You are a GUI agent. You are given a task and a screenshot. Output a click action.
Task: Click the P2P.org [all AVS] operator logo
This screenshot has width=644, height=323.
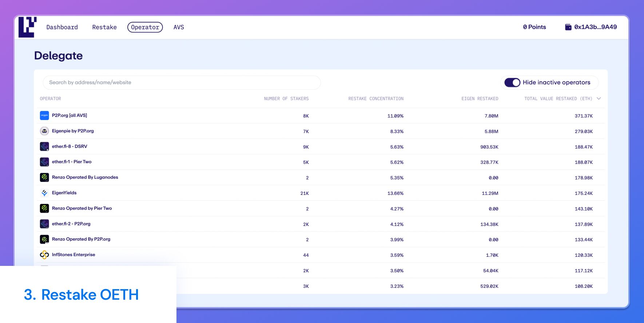coord(44,116)
